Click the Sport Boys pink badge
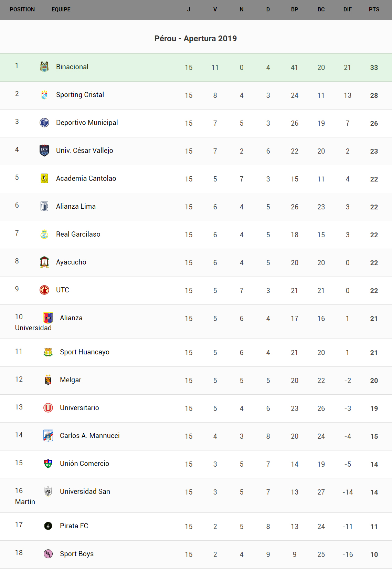 pos(48,554)
